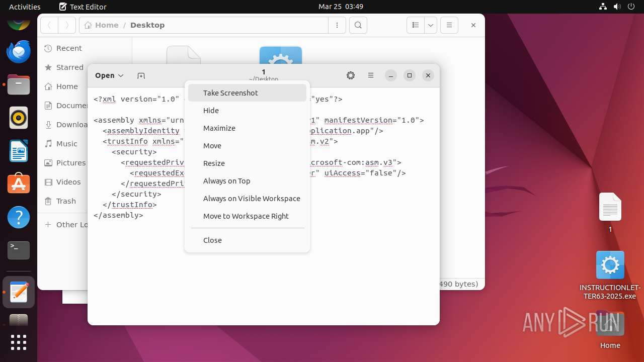This screenshot has width=644, height=362.
Task: Open Files main hamburger menu
Action: click(x=449, y=25)
